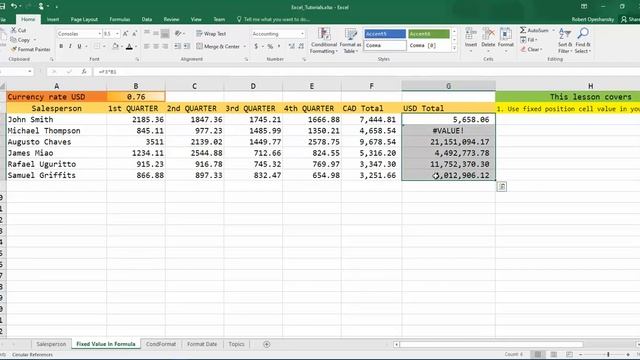
Task: Toggle Center horizontal alignment
Action: tap(156, 46)
